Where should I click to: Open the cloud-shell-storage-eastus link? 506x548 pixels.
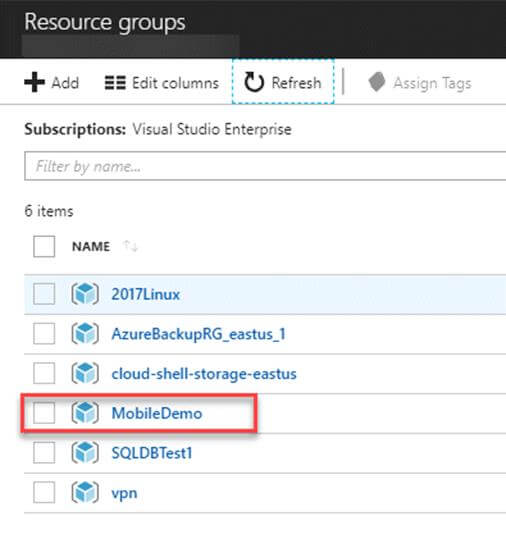pos(204,374)
